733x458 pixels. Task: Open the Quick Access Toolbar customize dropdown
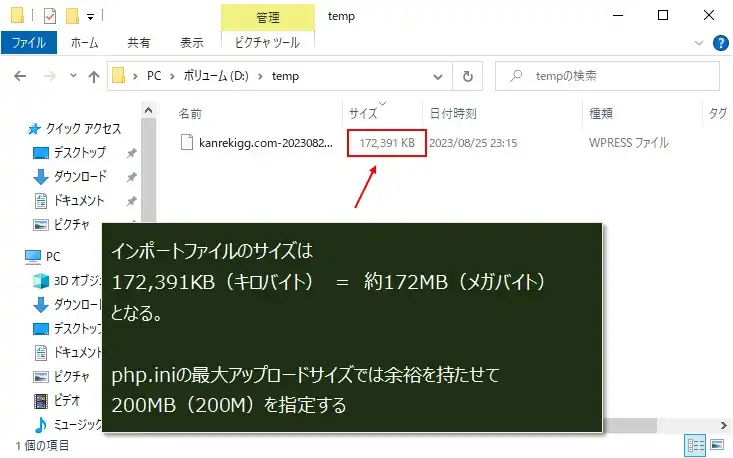point(90,17)
